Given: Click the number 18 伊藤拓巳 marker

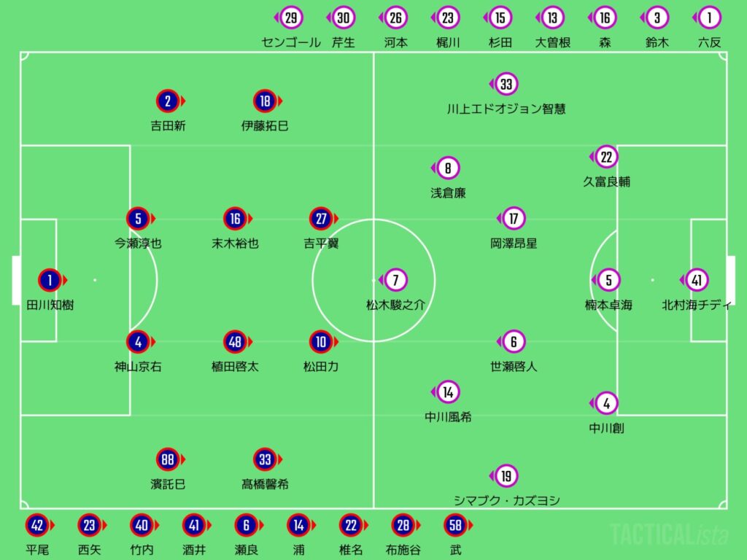Looking at the screenshot, I should [265, 101].
